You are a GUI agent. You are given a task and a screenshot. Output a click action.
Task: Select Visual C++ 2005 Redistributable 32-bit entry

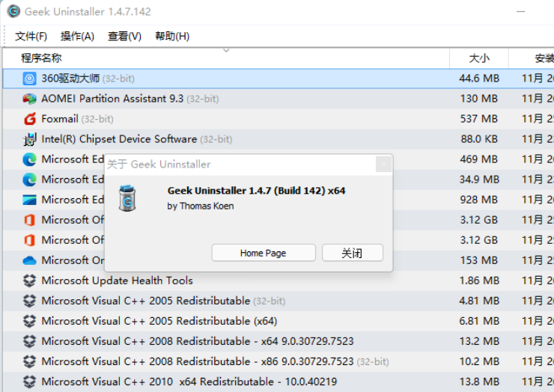(x=163, y=301)
